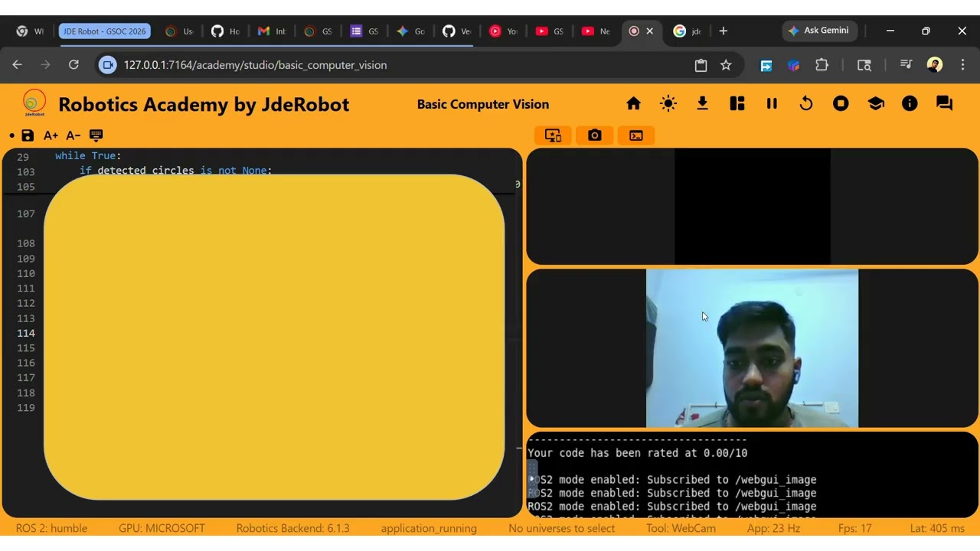Click 'Fps: 17' status entry
980x551 pixels.
point(855,528)
